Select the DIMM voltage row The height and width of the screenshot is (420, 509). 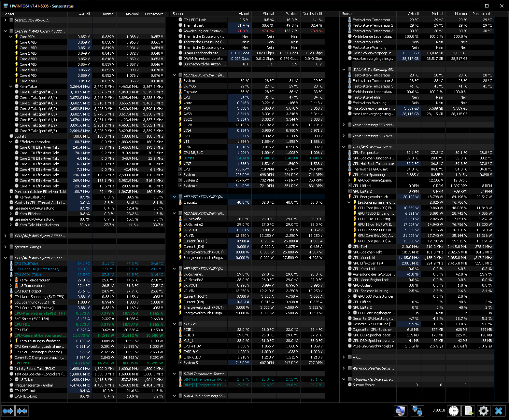pyautogui.click(x=248, y=158)
